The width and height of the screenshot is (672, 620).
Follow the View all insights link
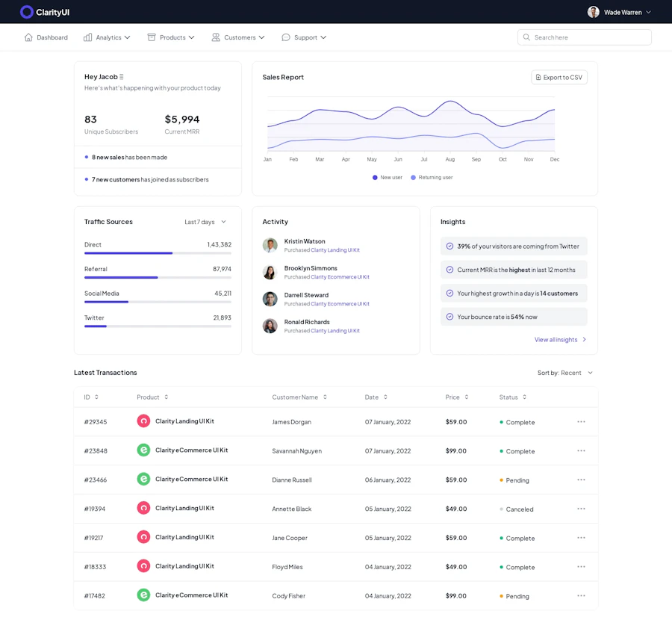(x=560, y=340)
